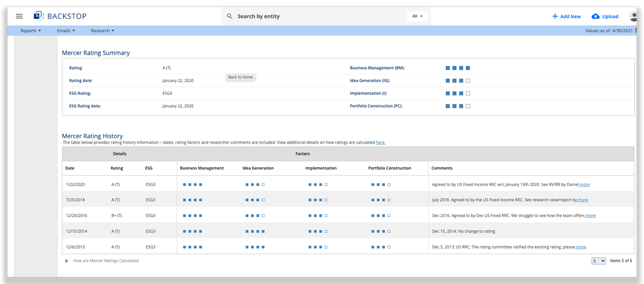Viewport: 644px width, 284px height.
Task: Click the Add New button
Action: tap(566, 17)
